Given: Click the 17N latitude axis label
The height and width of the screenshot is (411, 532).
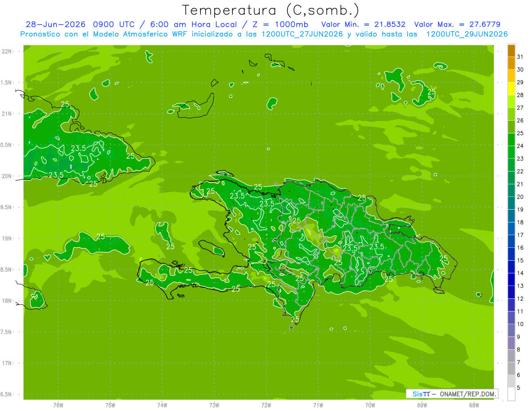Looking at the screenshot, I should pyautogui.click(x=6, y=363).
